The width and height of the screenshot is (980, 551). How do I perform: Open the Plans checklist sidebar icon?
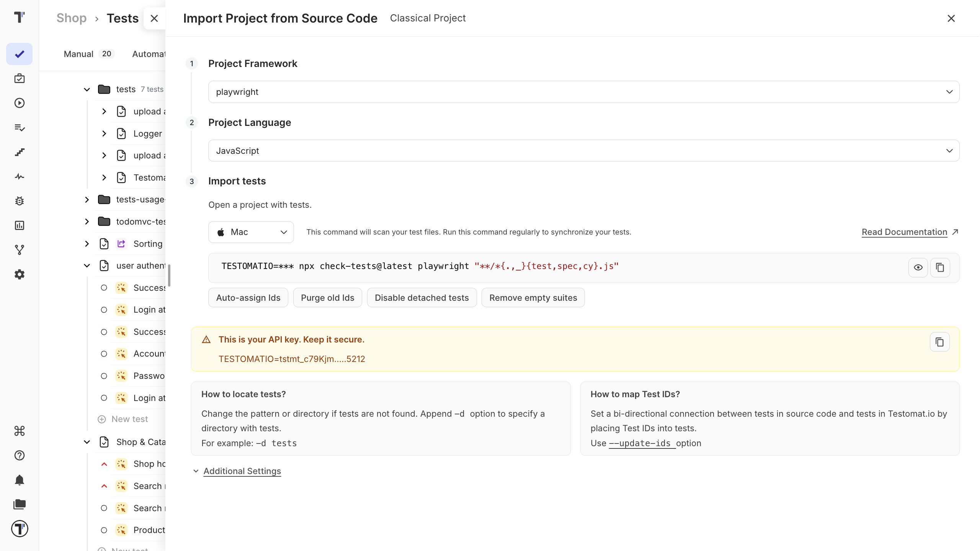(x=20, y=127)
